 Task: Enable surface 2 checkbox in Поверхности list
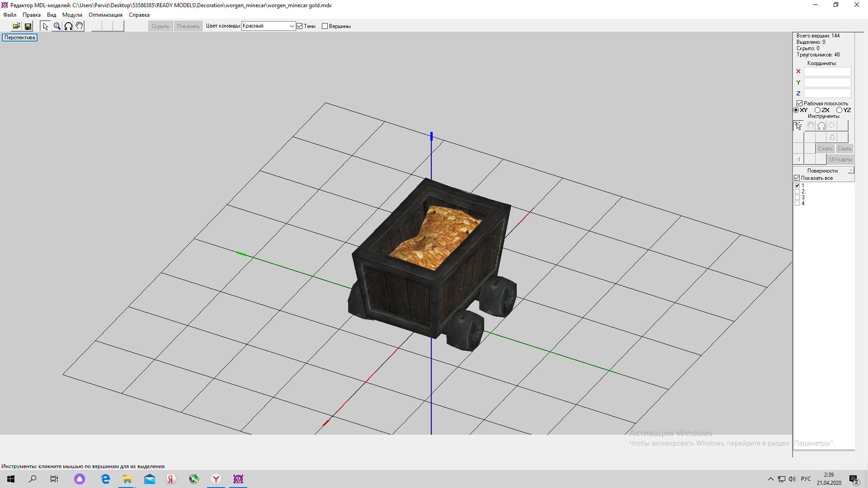797,192
